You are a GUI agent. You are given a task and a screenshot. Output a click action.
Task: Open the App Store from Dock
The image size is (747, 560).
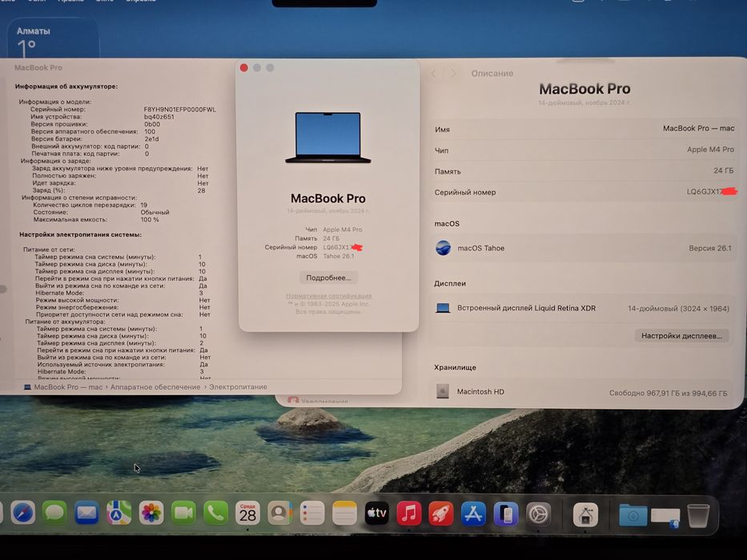coord(473,514)
